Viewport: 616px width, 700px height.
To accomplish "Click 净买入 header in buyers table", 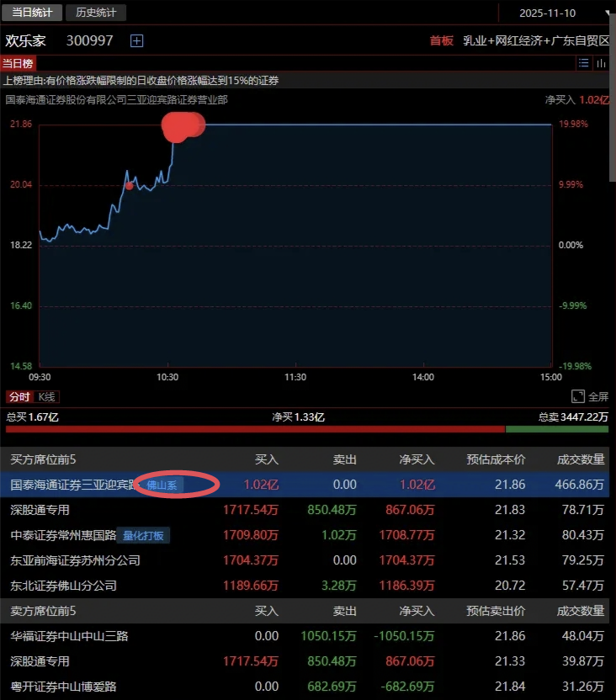I will [417, 459].
